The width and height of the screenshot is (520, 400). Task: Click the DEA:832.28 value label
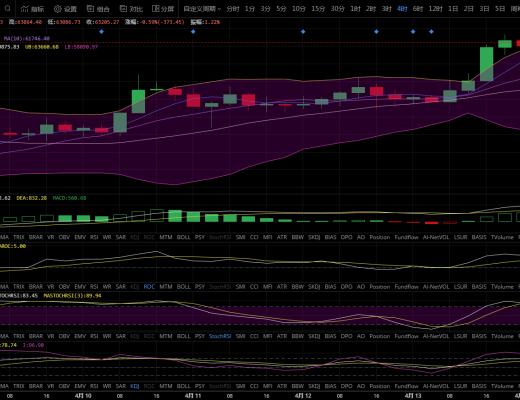(x=32, y=198)
